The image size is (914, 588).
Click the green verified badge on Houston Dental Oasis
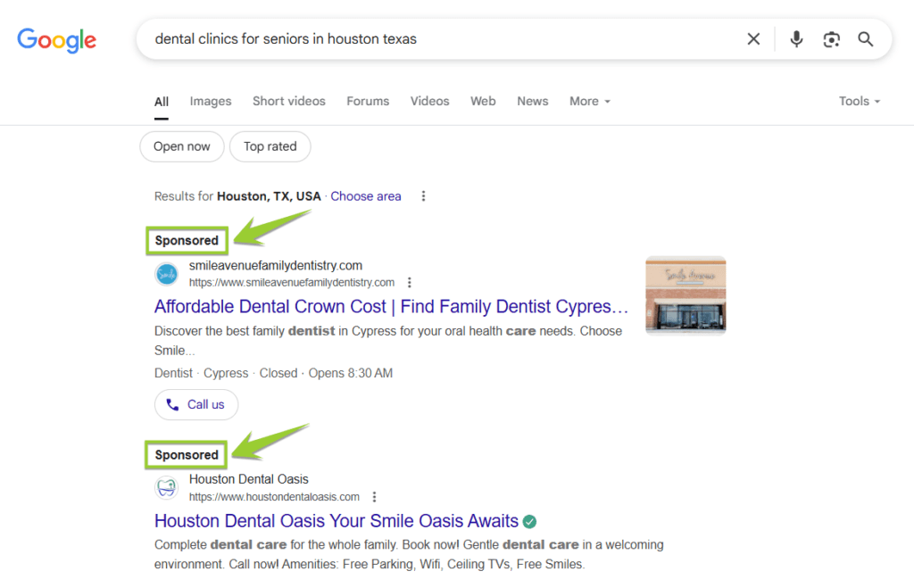[529, 522]
